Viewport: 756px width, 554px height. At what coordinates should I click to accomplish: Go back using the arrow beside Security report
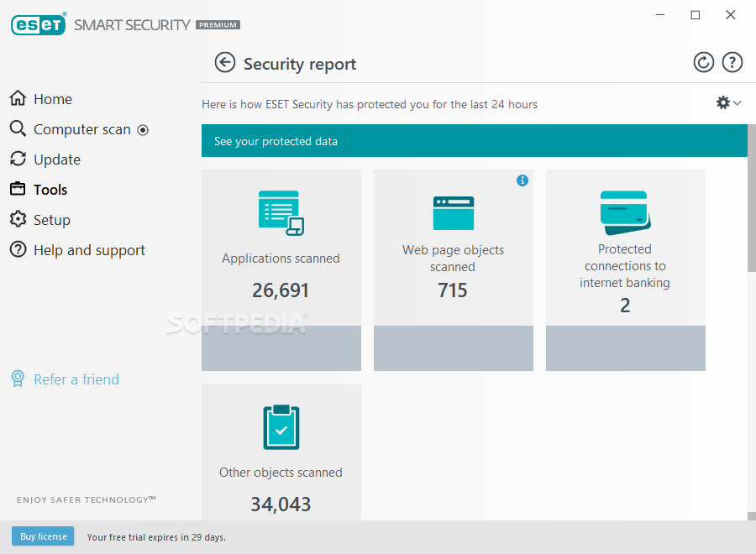tap(224, 63)
